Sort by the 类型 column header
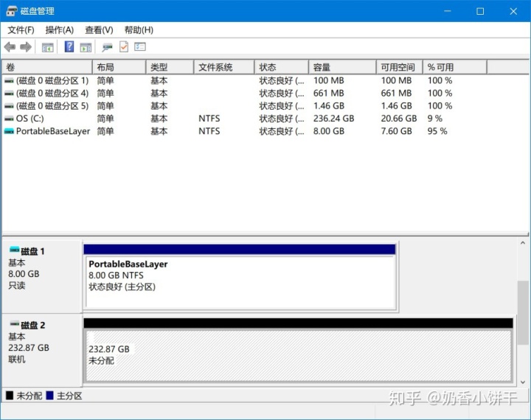 (170, 67)
